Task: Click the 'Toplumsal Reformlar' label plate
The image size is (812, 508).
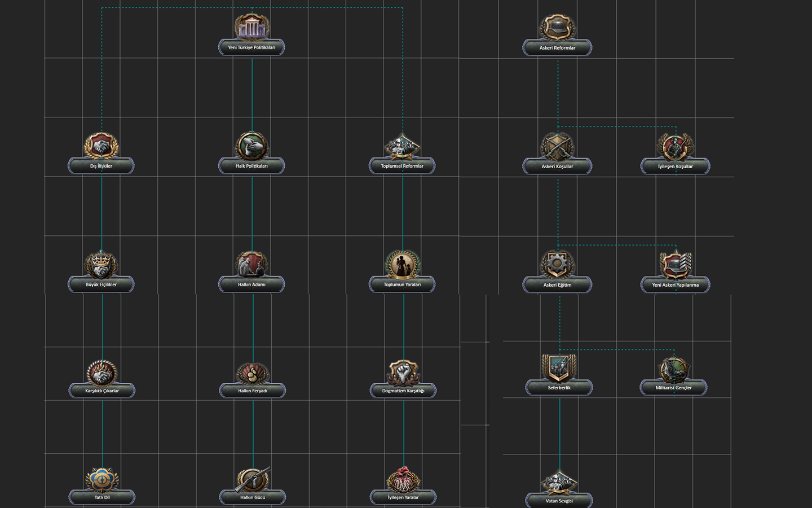Action: tap(402, 166)
